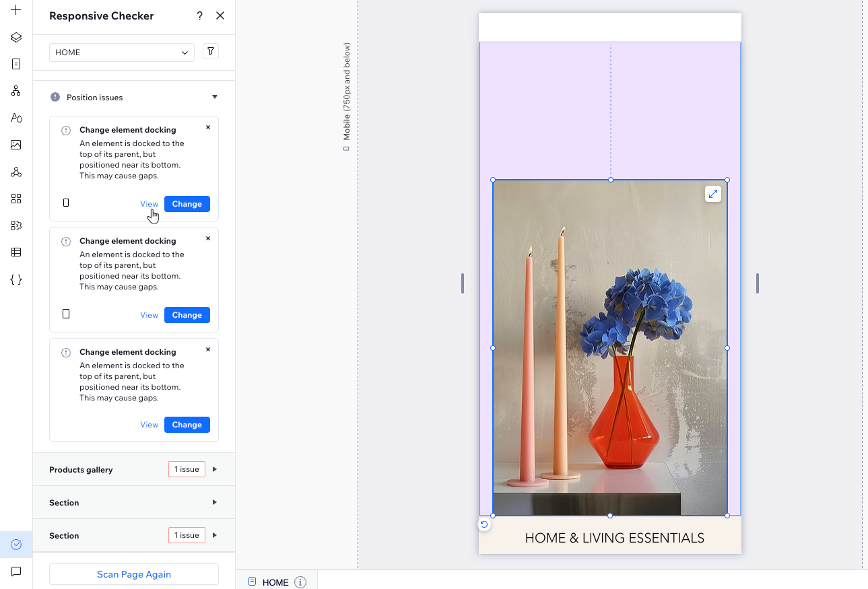This screenshot has height=589, width=868.
Task: Click the active Responsive Checker sidebar icon
Action: coord(16,545)
